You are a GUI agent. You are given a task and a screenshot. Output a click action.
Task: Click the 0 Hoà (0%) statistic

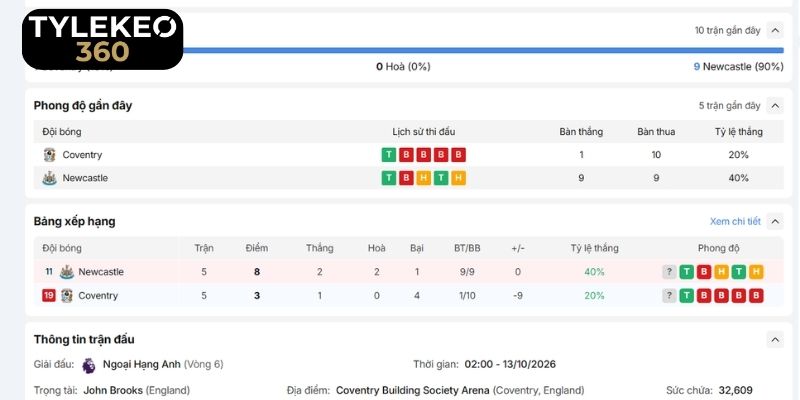403,67
